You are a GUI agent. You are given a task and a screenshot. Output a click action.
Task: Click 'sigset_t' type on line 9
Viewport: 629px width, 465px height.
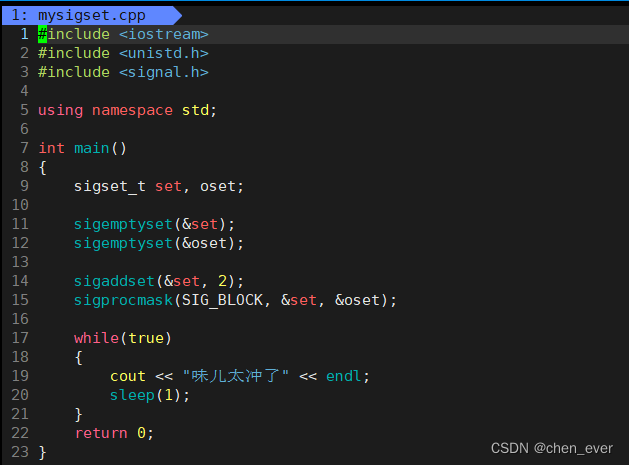point(110,187)
